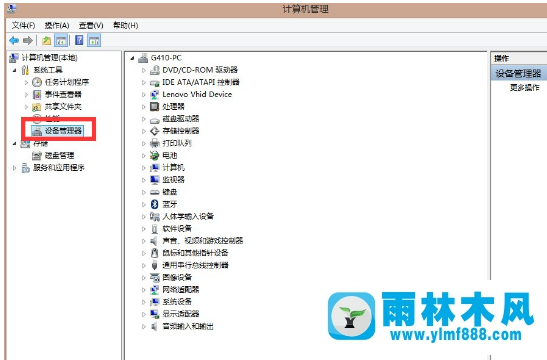
Task: Toggle the show/hide action pane toolbar icon
Action: click(x=94, y=40)
